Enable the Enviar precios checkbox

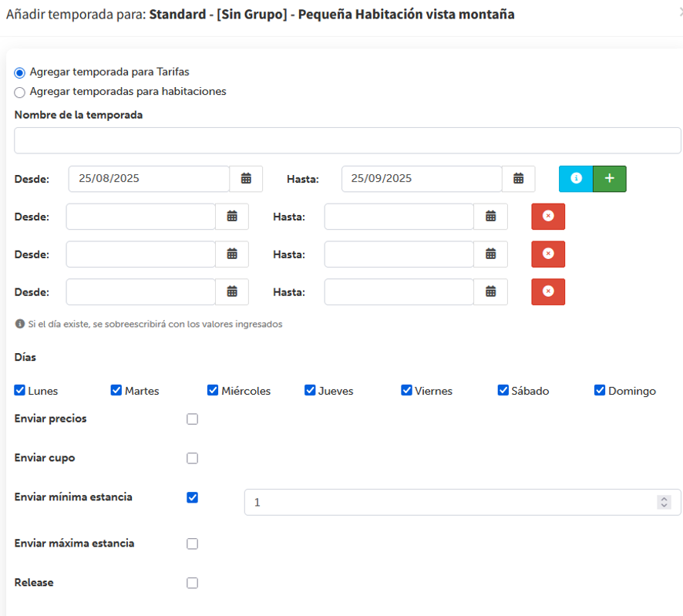coord(192,419)
